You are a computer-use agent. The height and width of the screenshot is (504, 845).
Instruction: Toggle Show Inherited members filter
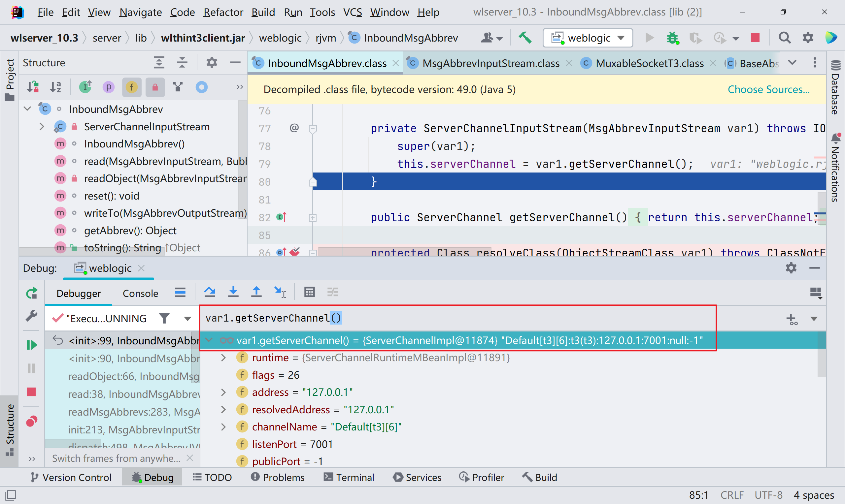(85, 87)
